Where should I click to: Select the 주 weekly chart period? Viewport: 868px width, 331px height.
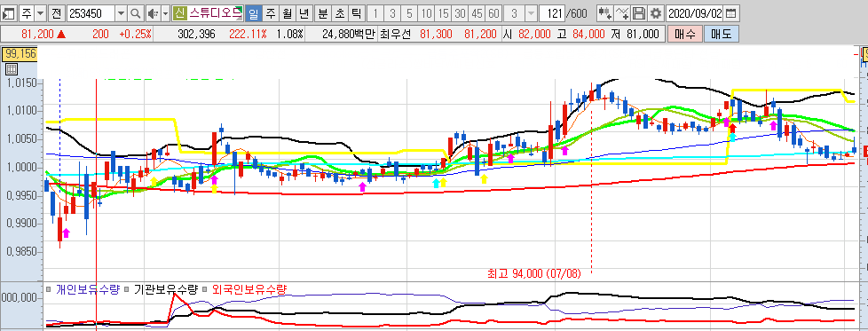coord(270,12)
